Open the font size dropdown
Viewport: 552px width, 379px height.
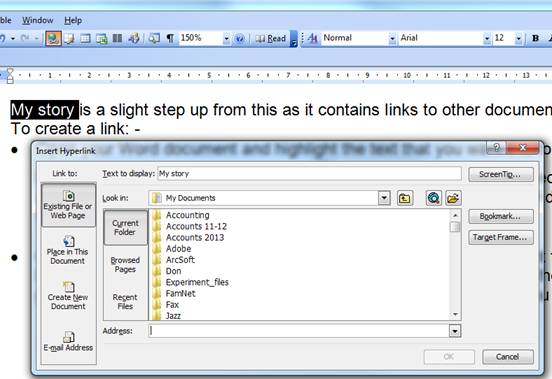click(x=518, y=38)
